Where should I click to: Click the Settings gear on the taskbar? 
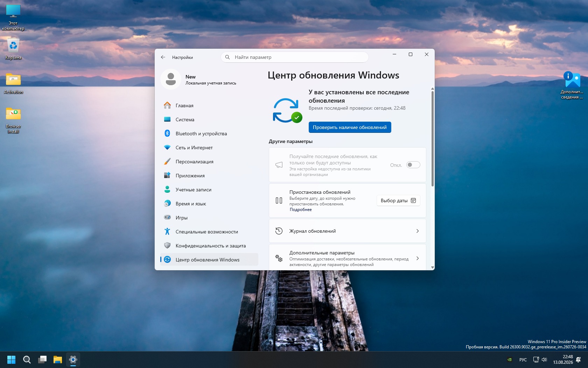tap(73, 360)
